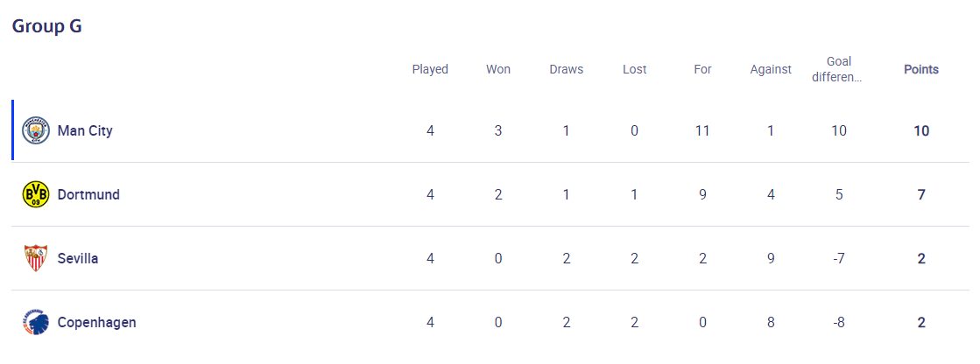Select the For column header

702,69
